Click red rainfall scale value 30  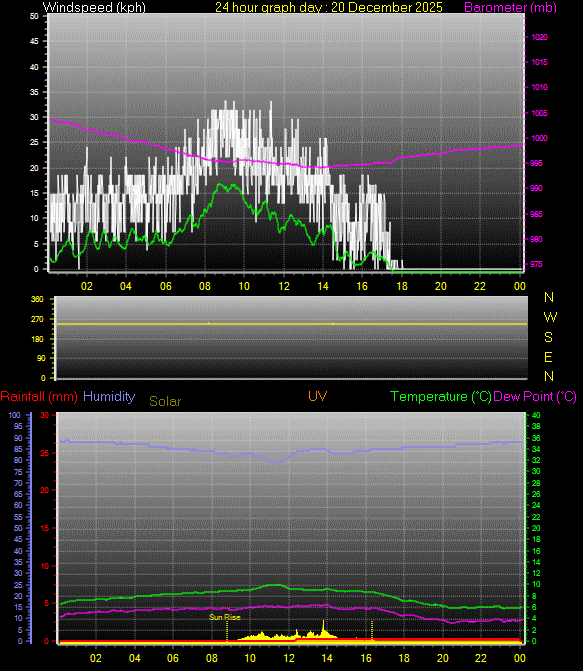tap(45, 416)
